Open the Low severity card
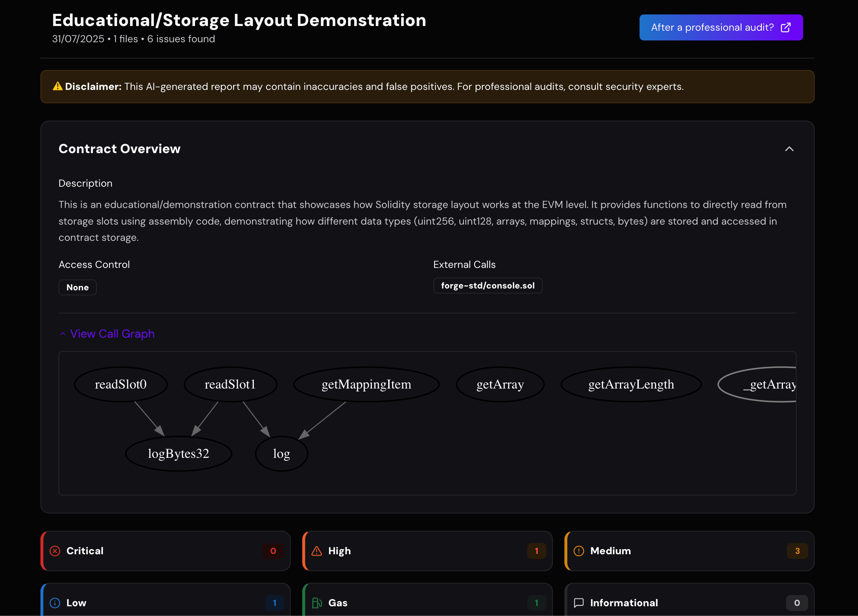The image size is (858, 616). point(165,599)
